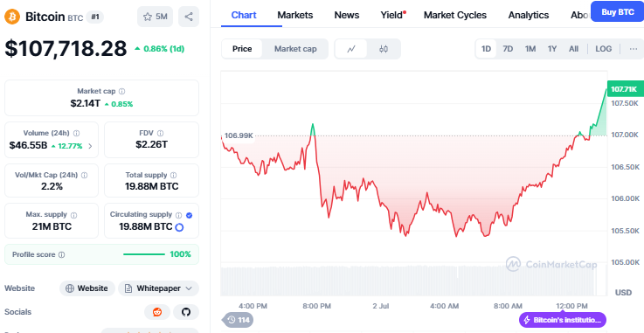
Task: Open the Reddit social link
Action: tap(157, 312)
